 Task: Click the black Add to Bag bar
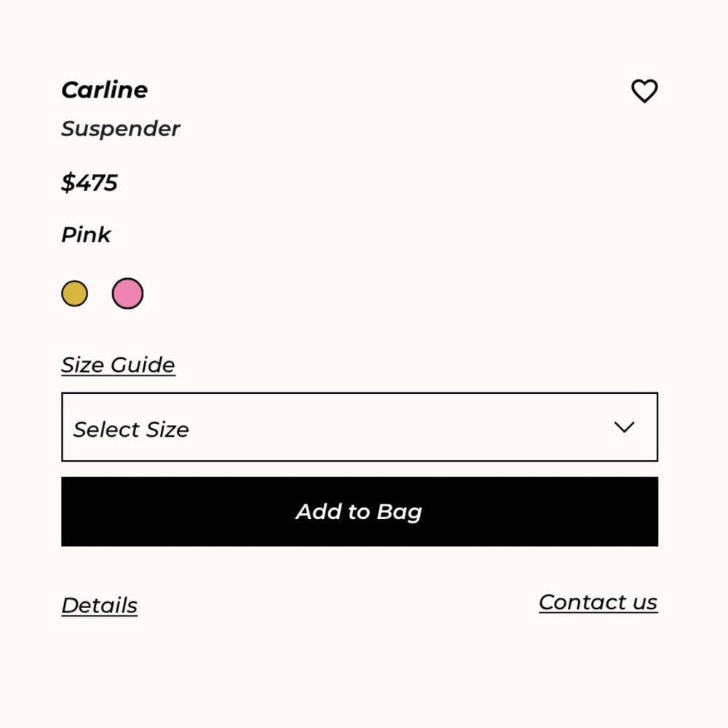pos(360,512)
